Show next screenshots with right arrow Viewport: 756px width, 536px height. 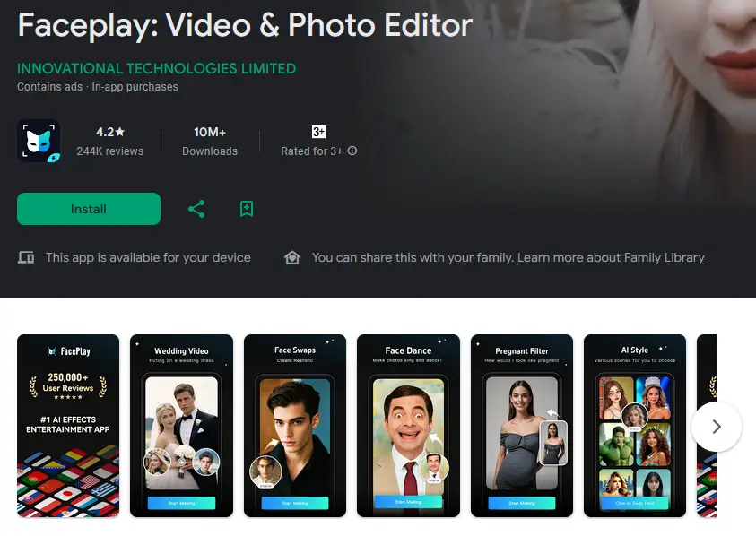pos(717,427)
